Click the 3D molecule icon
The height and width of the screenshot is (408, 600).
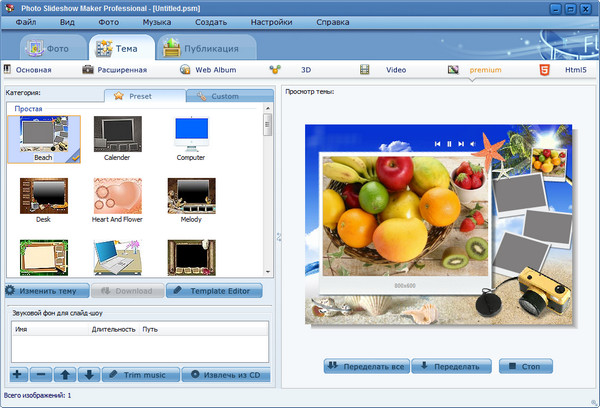[x=275, y=69]
